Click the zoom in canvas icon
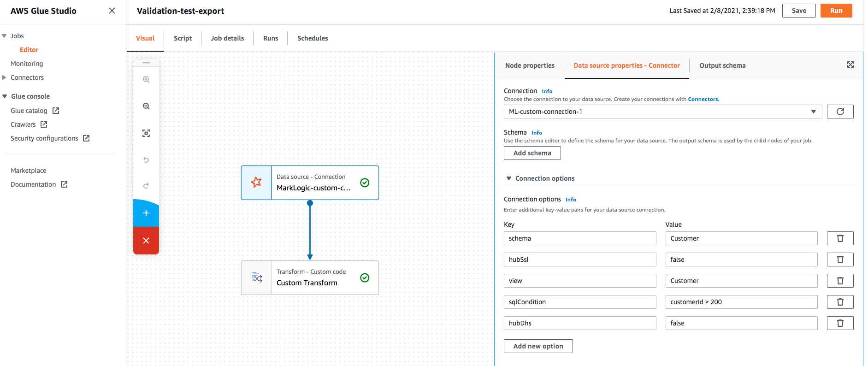Viewport: 868px width, 366px height. point(146,79)
